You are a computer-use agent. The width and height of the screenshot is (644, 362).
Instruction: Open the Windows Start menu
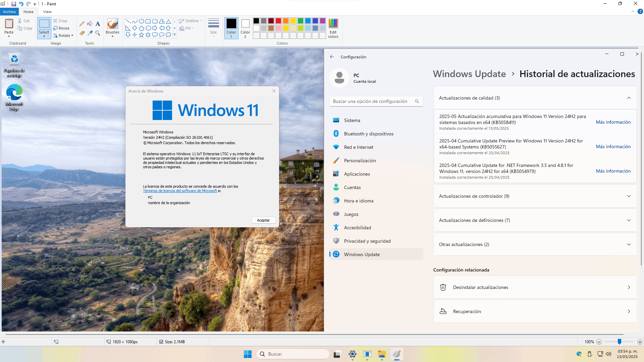pyautogui.click(x=248, y=354)
